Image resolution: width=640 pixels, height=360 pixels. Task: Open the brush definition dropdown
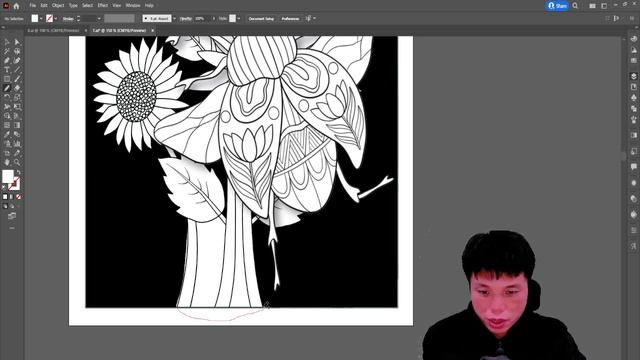point(174,18)
